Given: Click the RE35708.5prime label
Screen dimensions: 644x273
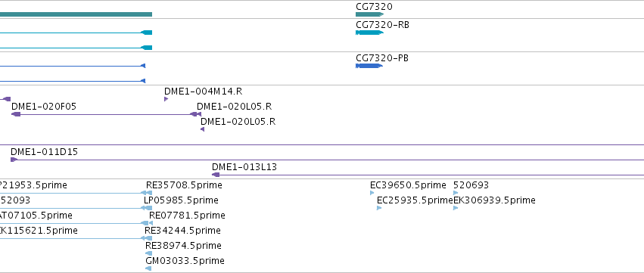Looking at the screenshot, I should [x=184, y=185].
